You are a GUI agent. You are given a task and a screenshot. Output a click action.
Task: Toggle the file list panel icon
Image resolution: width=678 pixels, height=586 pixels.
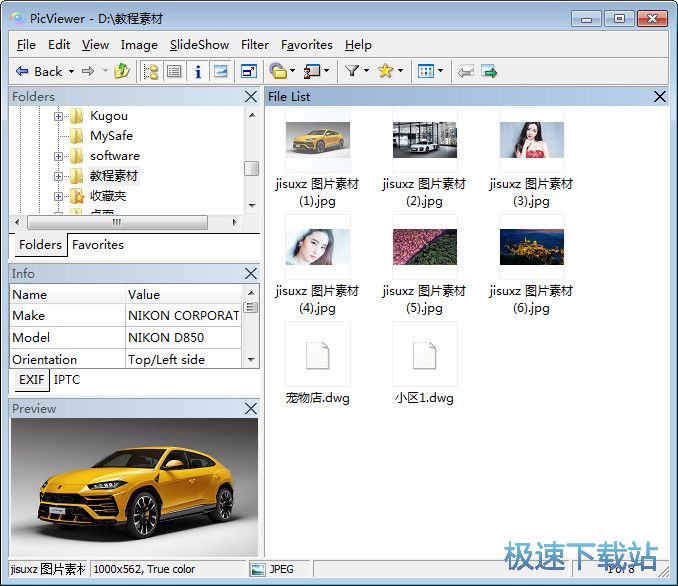pos(174,71)
